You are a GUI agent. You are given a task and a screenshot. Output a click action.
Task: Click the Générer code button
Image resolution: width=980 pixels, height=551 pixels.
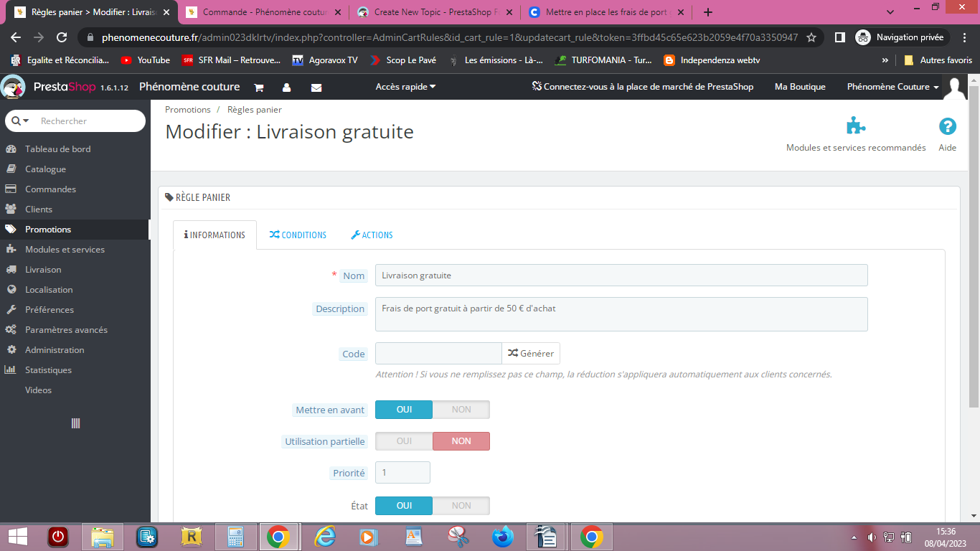531,354
